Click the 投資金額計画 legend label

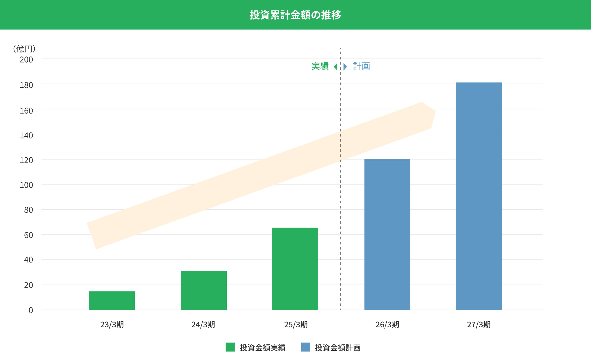(x=338, y=347)
